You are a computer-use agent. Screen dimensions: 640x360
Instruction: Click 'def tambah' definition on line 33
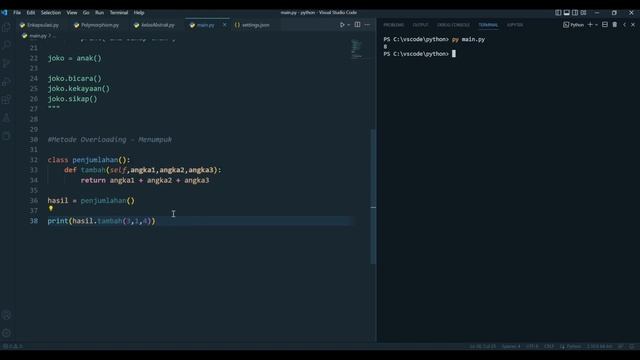(x=142, y=170)
